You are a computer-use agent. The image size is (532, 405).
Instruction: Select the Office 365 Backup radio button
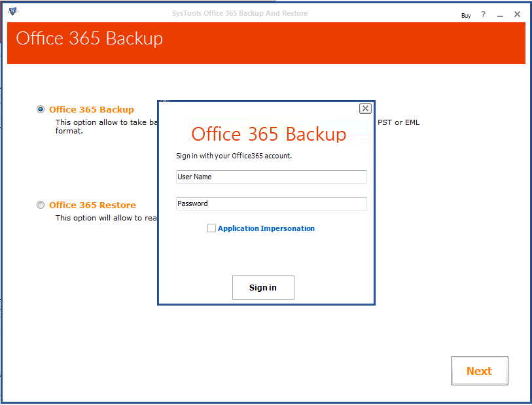[41, 109]
